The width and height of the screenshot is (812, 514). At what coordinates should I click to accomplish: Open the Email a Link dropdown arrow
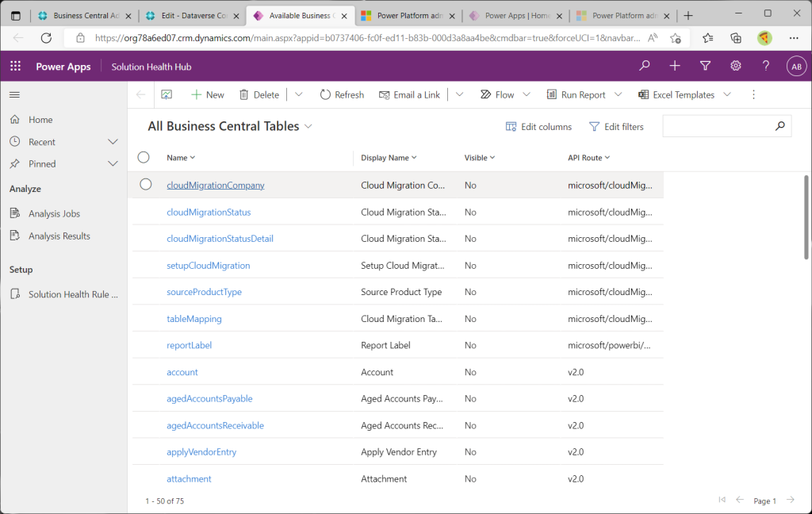pyautogui.click(x=459, y=95)
